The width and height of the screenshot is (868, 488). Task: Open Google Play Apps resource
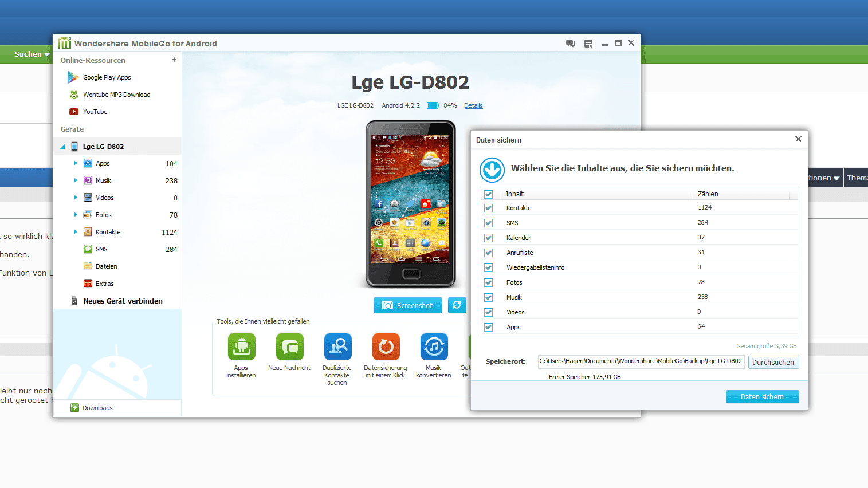107,77
